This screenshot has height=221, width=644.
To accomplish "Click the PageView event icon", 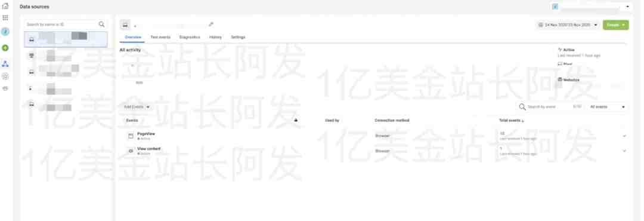I will [x=131, y=136].
